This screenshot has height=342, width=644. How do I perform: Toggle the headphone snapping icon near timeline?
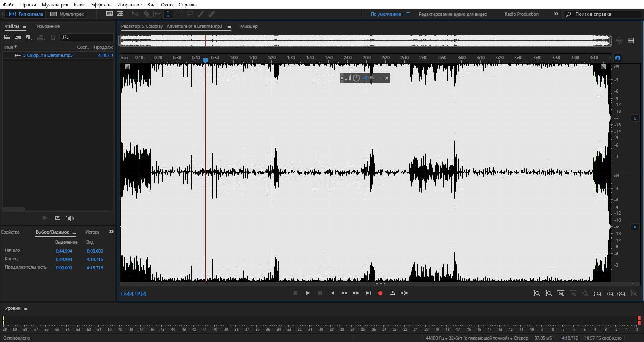pyautogui.click(x=618, y=58)
